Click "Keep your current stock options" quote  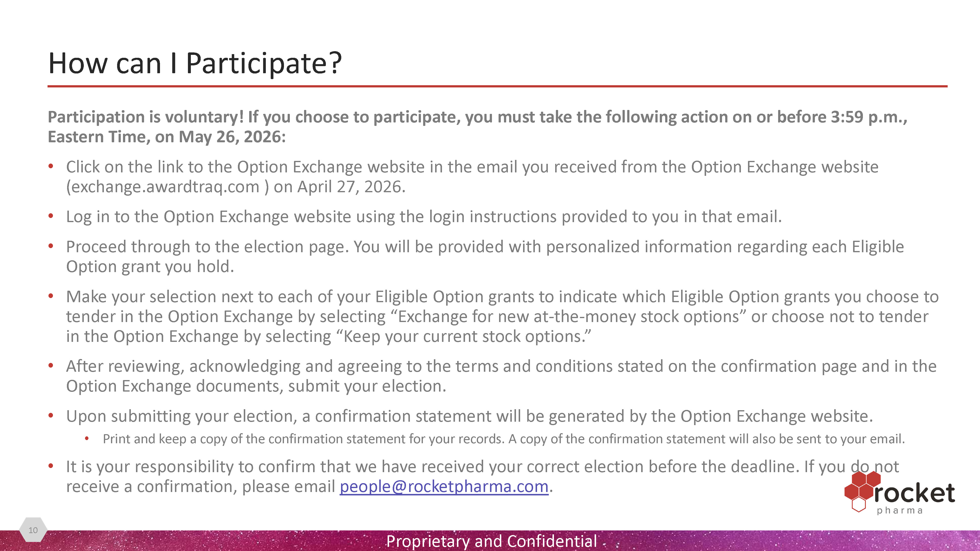point(467,336)
